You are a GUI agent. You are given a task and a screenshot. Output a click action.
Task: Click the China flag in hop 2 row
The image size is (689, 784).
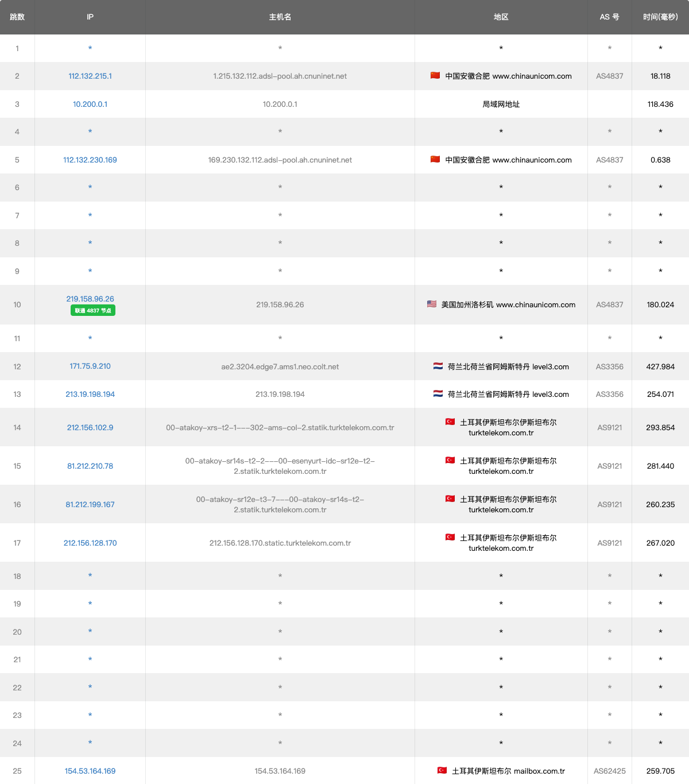pyautogui.click(x=435, y=75)
